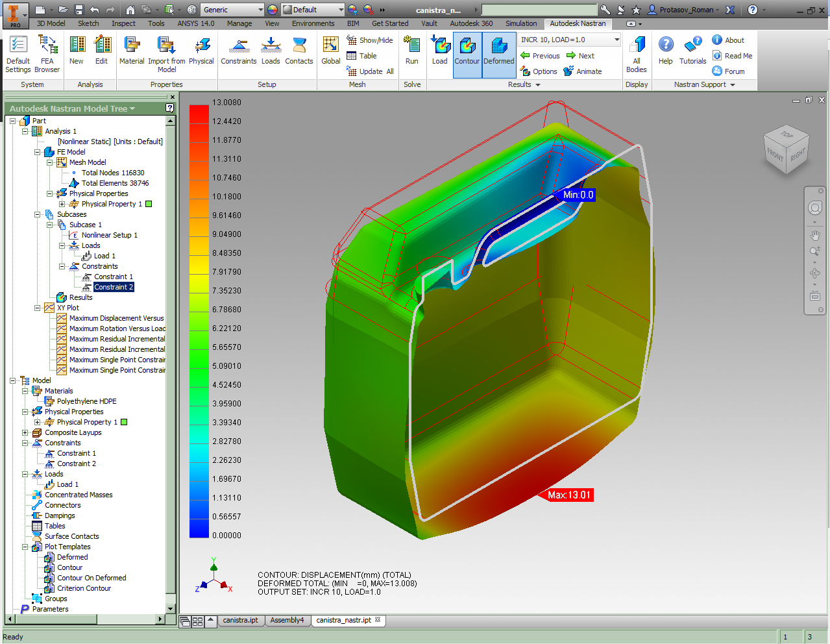830x644 pixels.
Task: Open the ANSYS 14.0 tab
Action: (196, 23)
